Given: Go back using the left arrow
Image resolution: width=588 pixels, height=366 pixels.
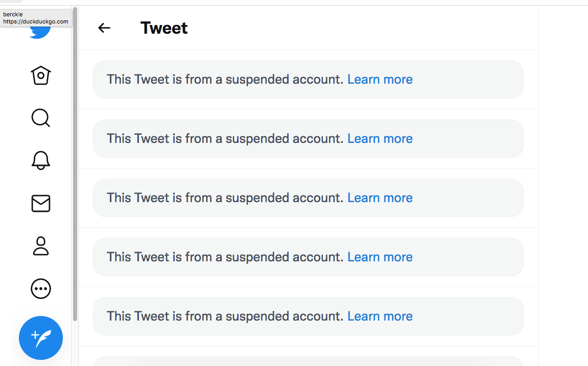Looking at the screenshot, I should pyautogui.click(x=104, y=28).
